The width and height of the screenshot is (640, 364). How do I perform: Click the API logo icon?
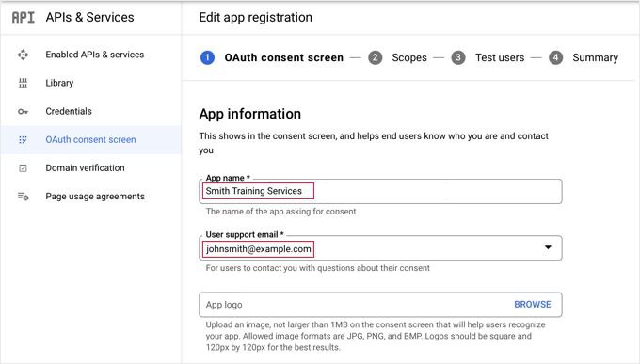point(24,18)
